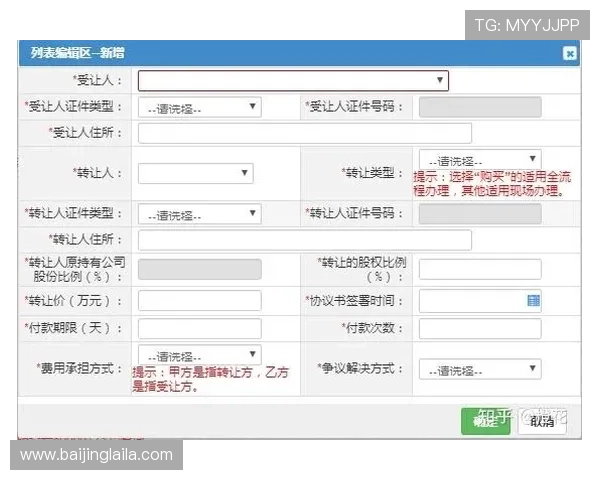Click the 受让人证件号码 field
The width and height of the screenshot is (600, 480).
pyautogui.click(x=480, y=107)
